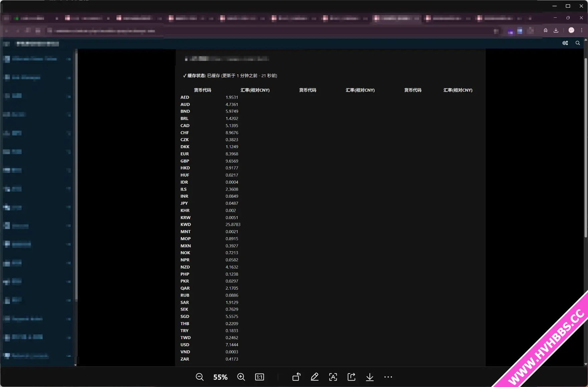Viewport: 588px width, 387px height.
Task: Open the edit pencil tool
Action: point(314,377)
